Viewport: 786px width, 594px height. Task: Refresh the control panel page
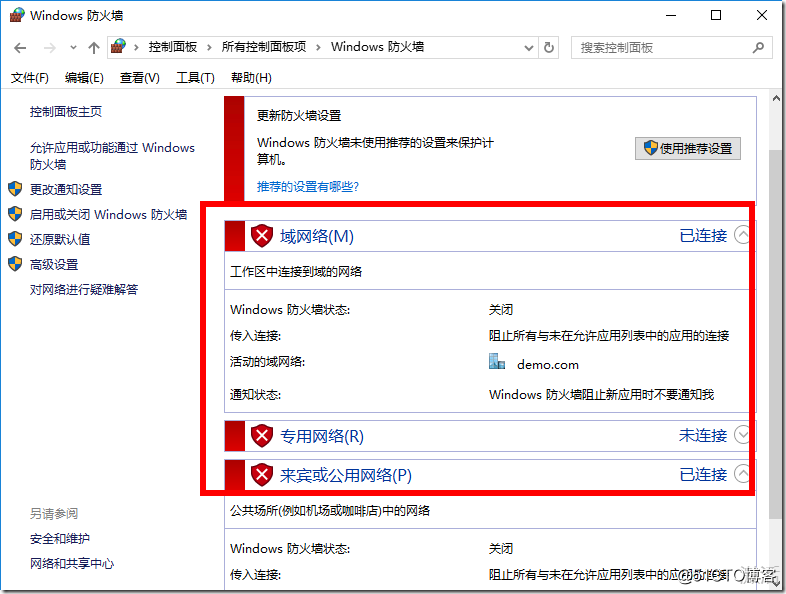pos(549,48)
